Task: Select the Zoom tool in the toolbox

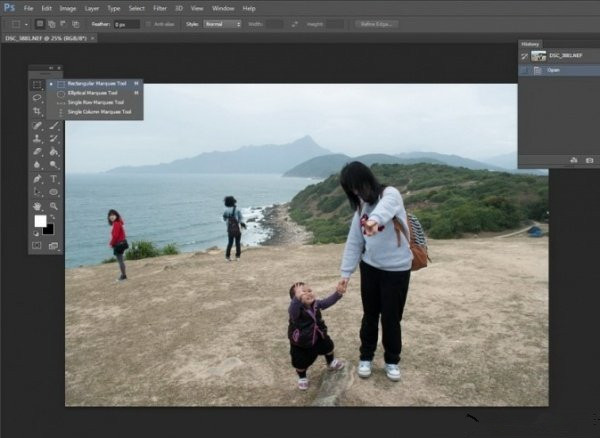Action: coord(54,206)
